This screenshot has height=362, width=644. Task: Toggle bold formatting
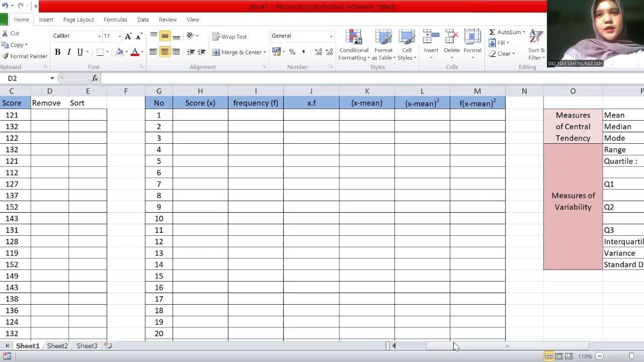tap(58, 52)
